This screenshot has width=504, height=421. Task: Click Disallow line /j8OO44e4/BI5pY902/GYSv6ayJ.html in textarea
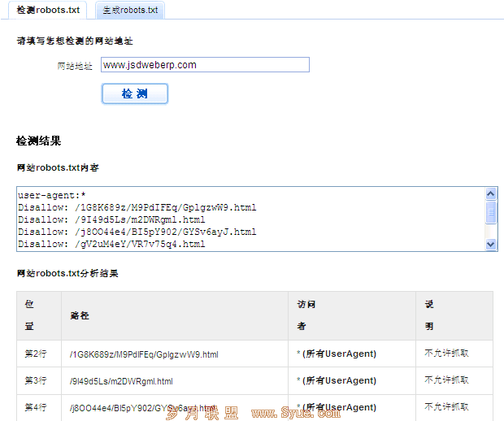click(x=137, y=232)
